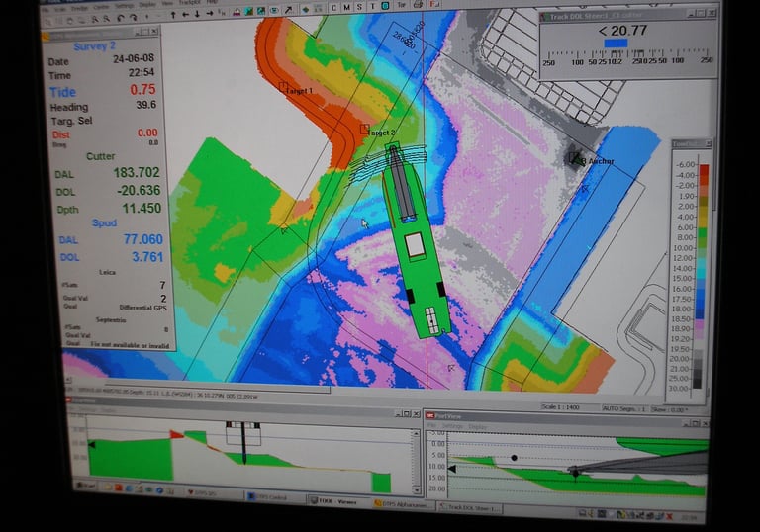Click the Heading value 39.6
This screenshot has height=532, width=760.
[x=145, y=105]
